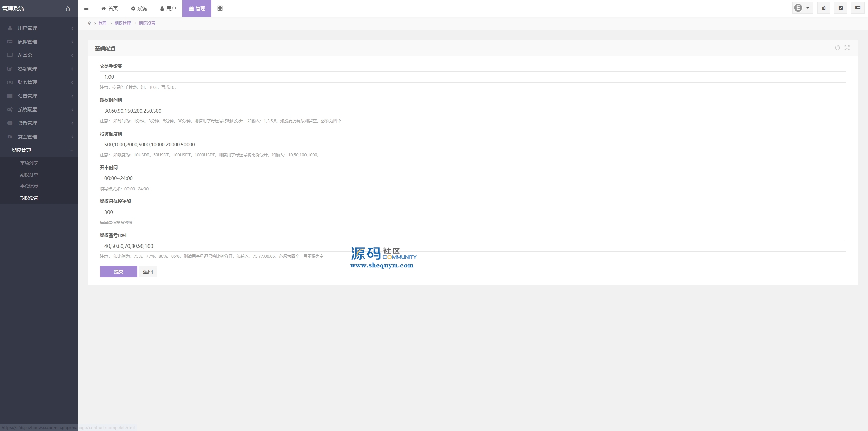Open the 首页 top navigation tab

110,8
